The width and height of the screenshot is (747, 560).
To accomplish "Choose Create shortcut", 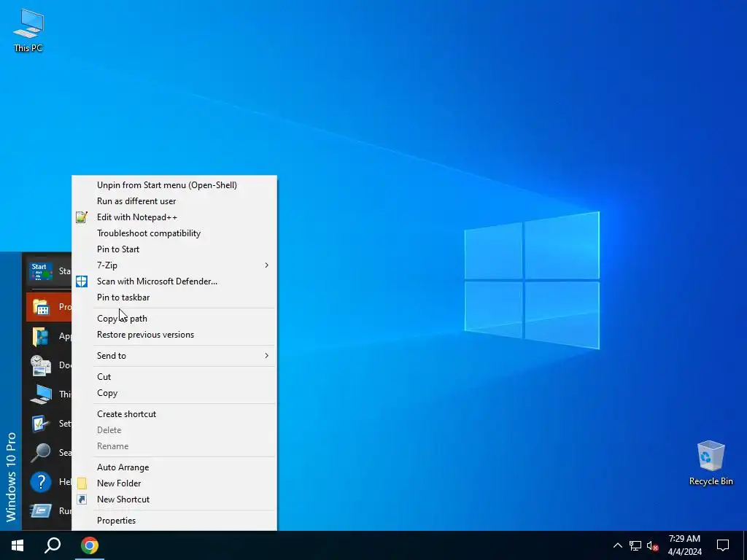I will [174, 414].
